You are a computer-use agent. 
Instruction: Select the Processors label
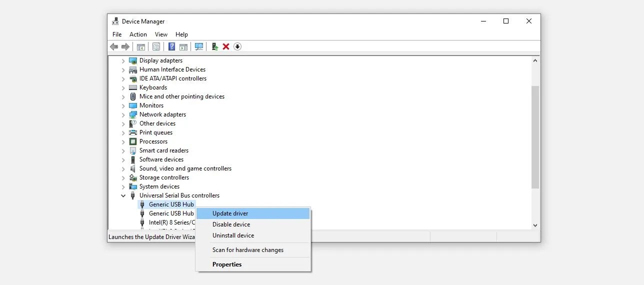coord(153,141)
